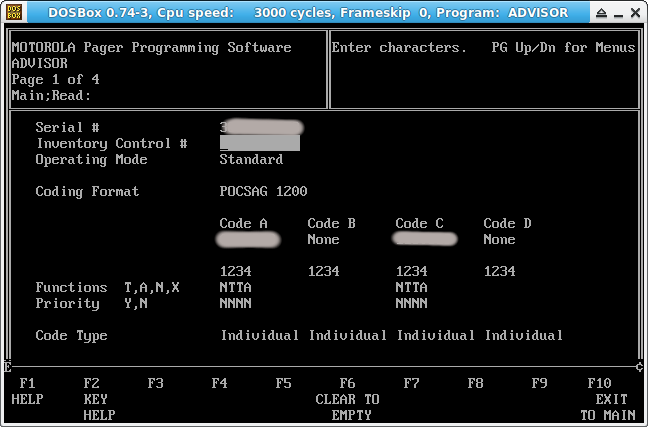Click 'Enter characters.' hint text

pyautogui.click(x=399, y=48)
